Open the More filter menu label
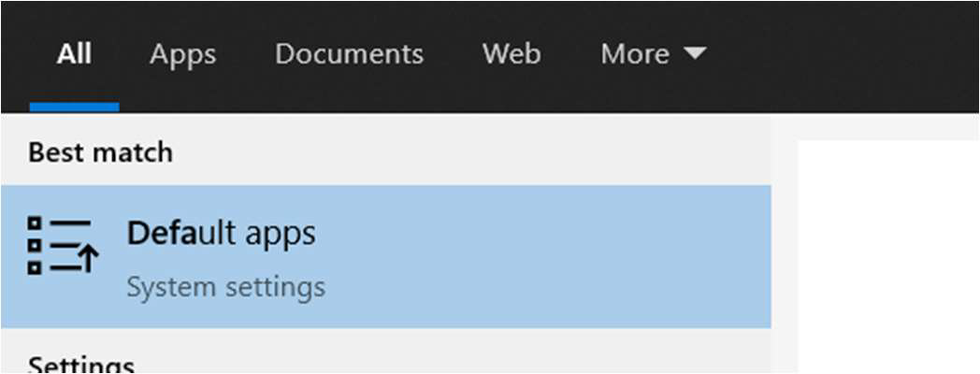 (x=635, y=54)
